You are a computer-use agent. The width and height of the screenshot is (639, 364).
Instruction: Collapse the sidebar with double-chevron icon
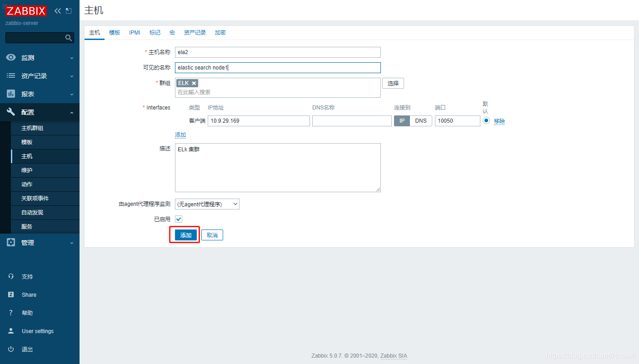[x=58, y=10]
